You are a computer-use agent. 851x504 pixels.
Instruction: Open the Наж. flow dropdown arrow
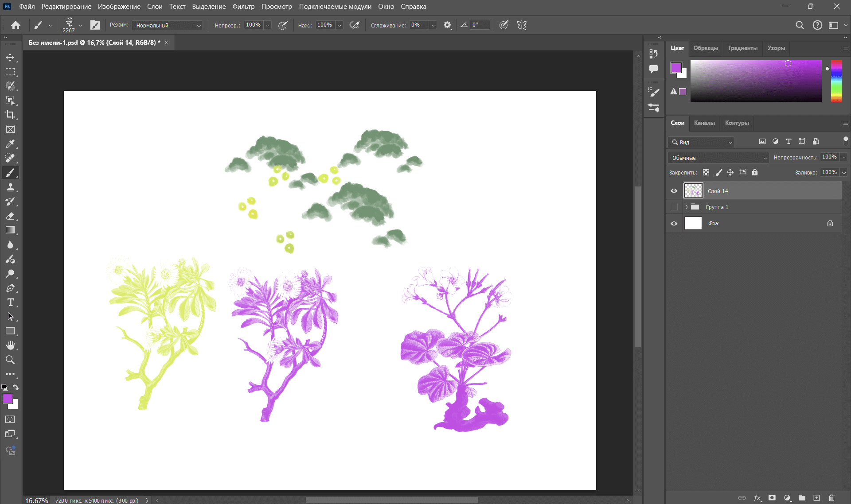340,25
